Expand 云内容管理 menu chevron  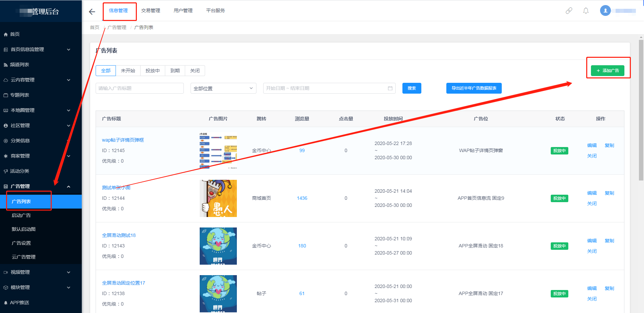69,80
